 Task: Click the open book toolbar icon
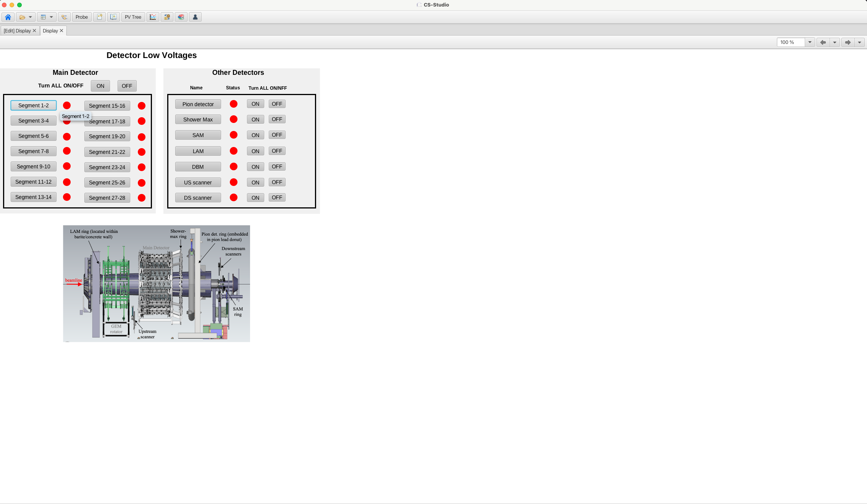[x=113, y=17]
